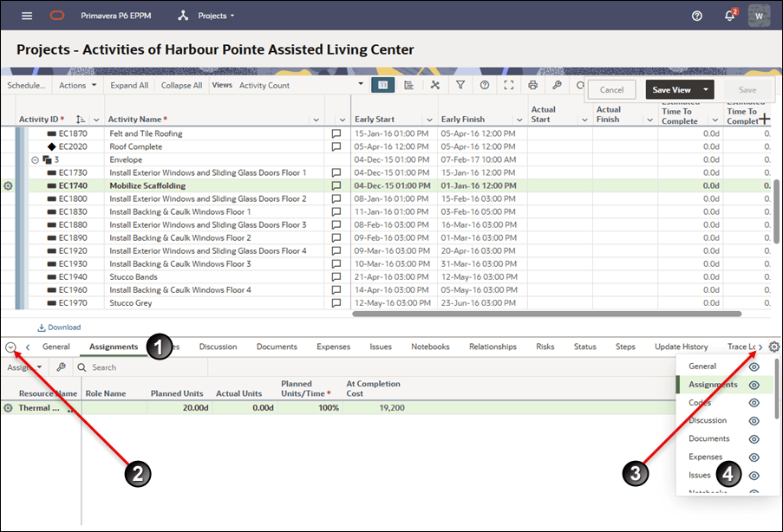
Task: Switch to the Relationships tab
Action: tap(493, 347)
